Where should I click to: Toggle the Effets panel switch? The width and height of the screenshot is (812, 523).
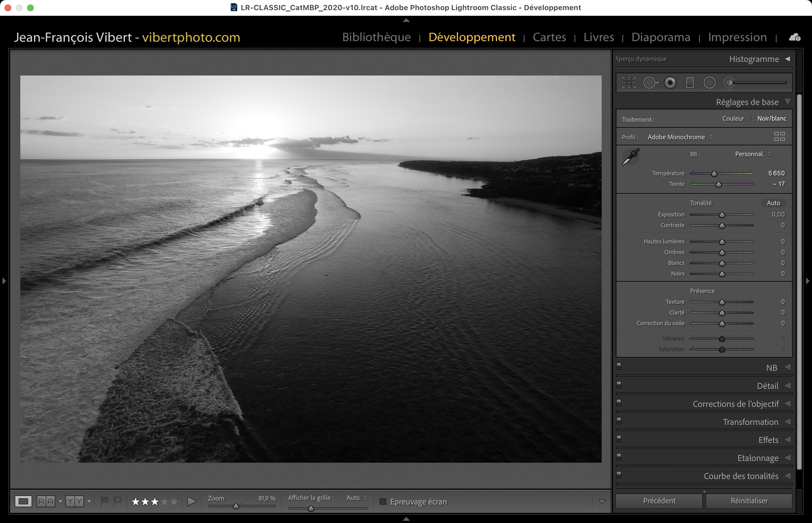click(x=619, y=438)
